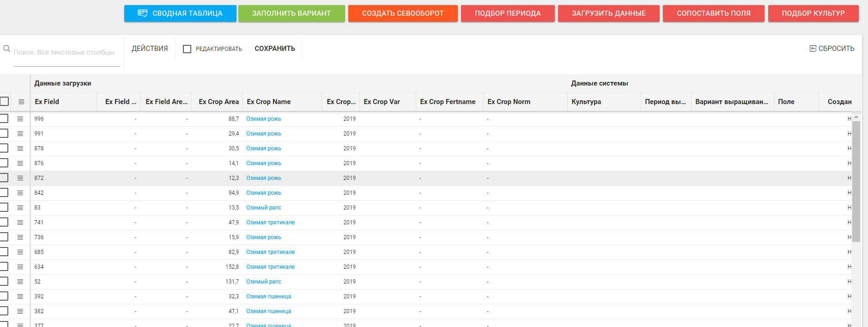Viewport: 868px width, 327px height.
Task: Click the Сбросить reset icon
Action: (813, 49)
